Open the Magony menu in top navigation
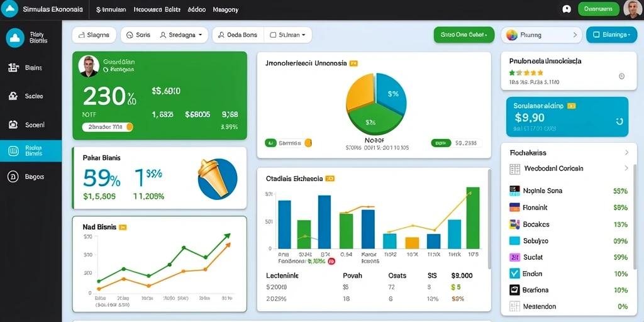 click(226, 9)
